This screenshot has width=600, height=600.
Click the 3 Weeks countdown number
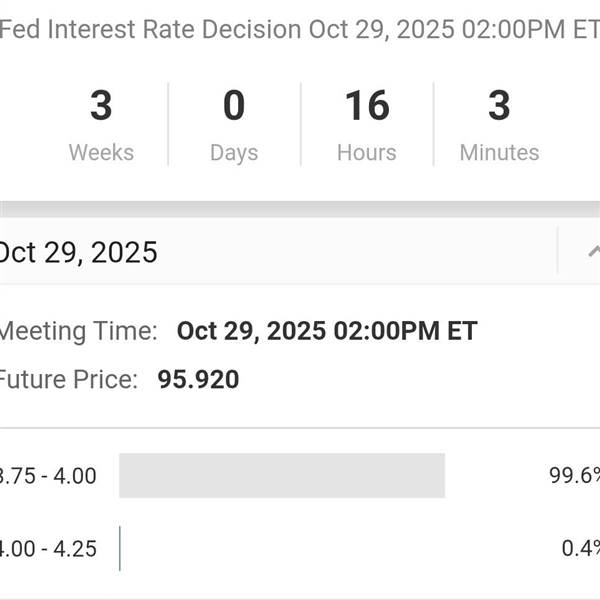pos(101,106)
